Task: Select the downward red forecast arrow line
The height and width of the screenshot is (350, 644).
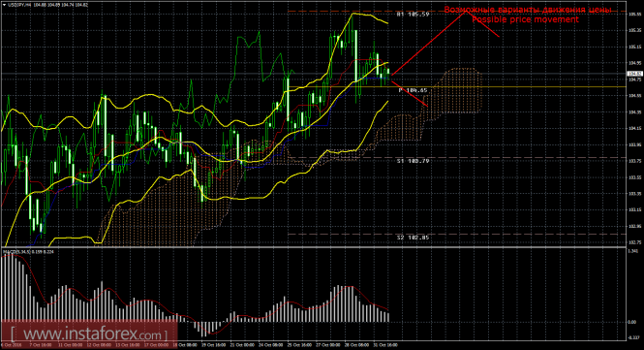Action: coord(410,94)
